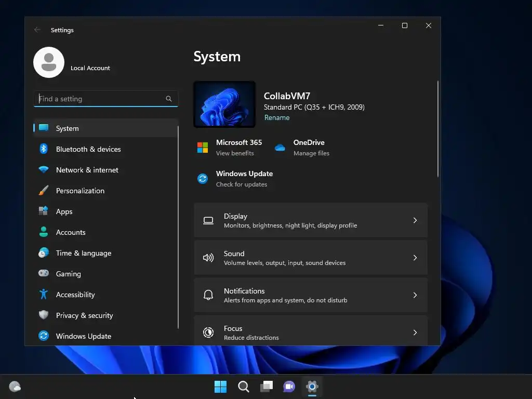This screenshot has height=399, width=532.
Task: Open the Start menu from the taskbar
Action: tap(220, 387)
